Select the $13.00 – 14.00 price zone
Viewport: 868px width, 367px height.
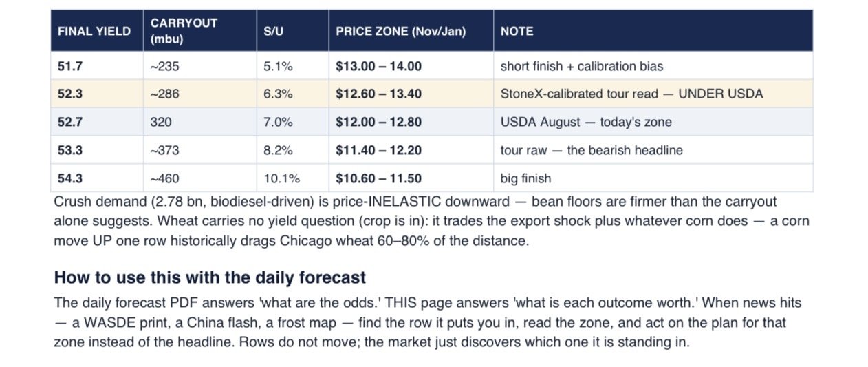click(378, 66)
